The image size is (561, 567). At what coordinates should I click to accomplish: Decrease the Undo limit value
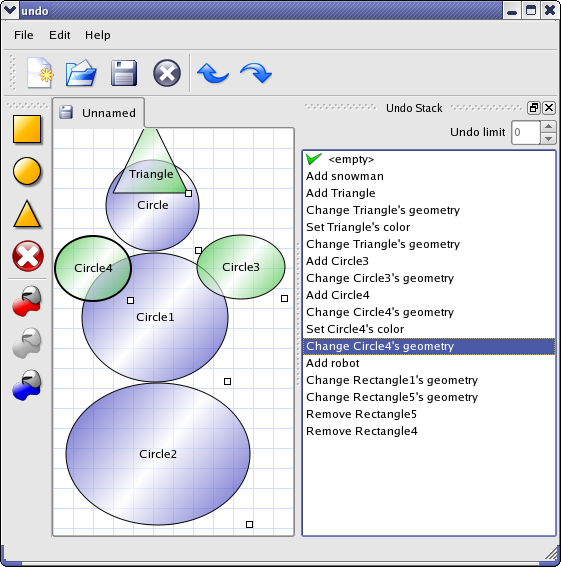[x=548, y=139]
